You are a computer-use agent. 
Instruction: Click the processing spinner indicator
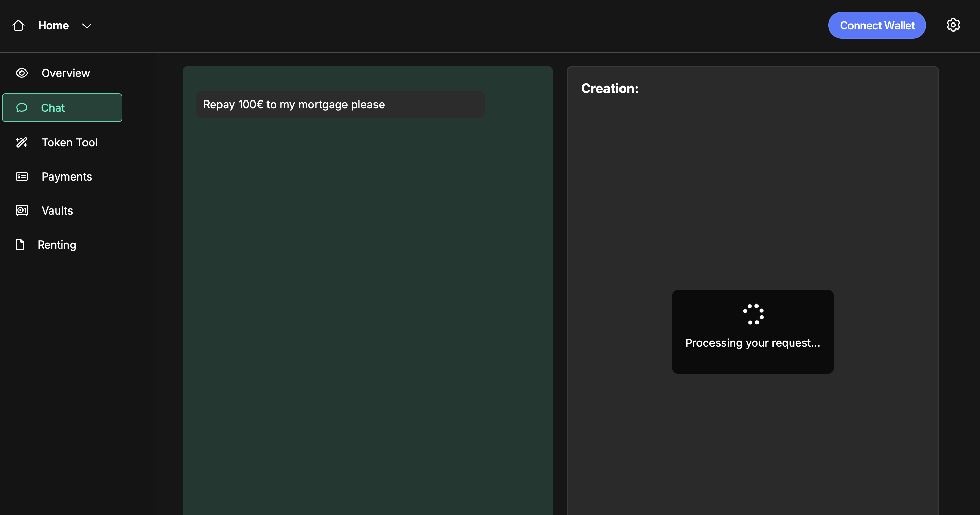(x=753, y=314)
